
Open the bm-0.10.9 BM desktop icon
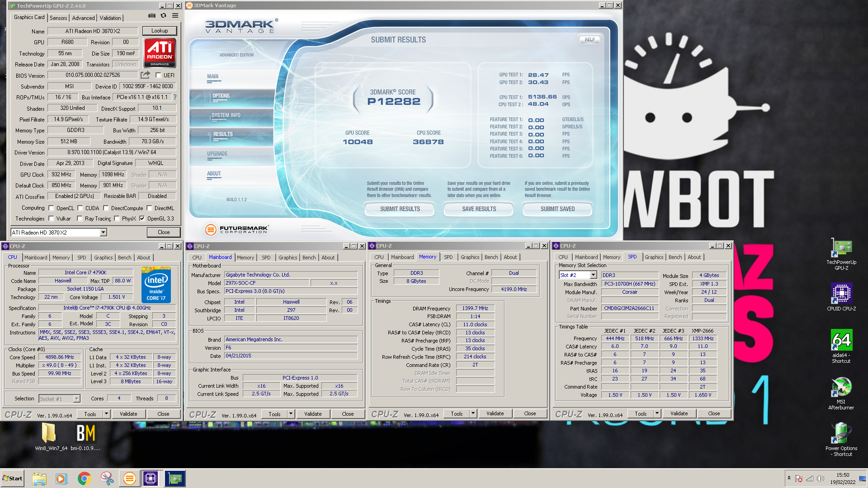(85, 436)
